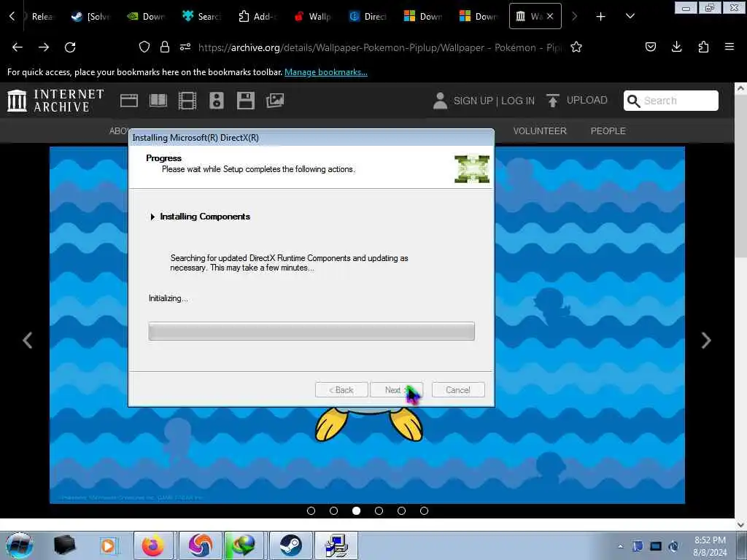
Task: Click the site security padlock icon
Action: (x=165, y=47)
